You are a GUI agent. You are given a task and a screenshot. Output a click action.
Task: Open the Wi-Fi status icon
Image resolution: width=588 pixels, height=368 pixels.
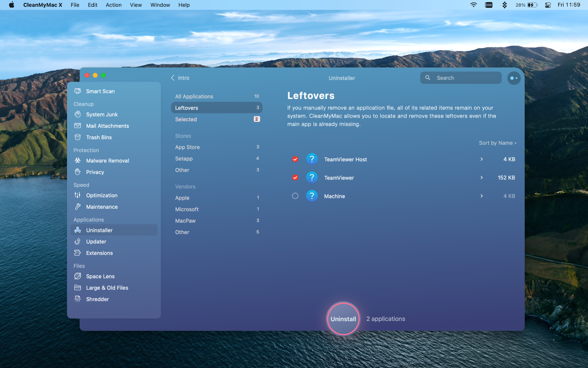click(x=473, y=5)
